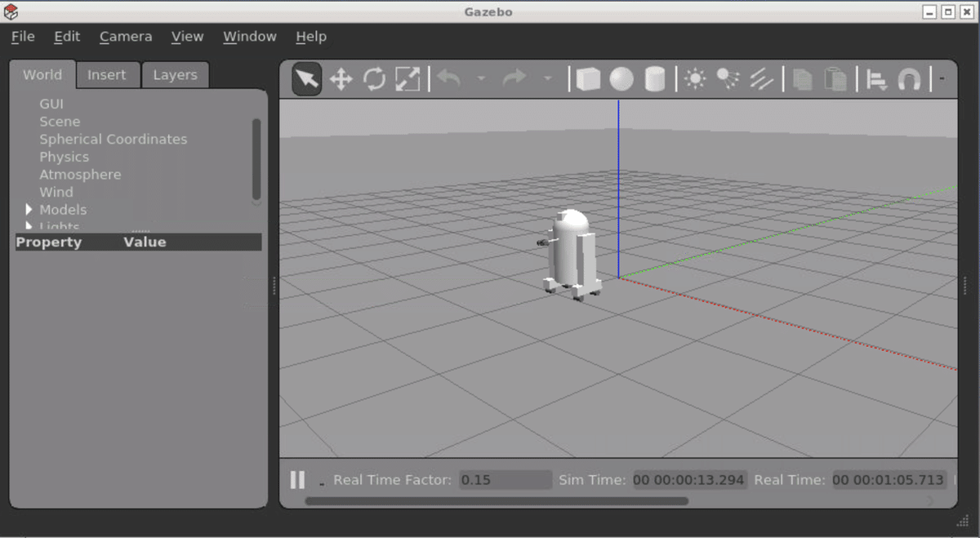Viewport: 980px width, 538px height.
Task: Select the Translate mode tool
Action: coord(341,79)
